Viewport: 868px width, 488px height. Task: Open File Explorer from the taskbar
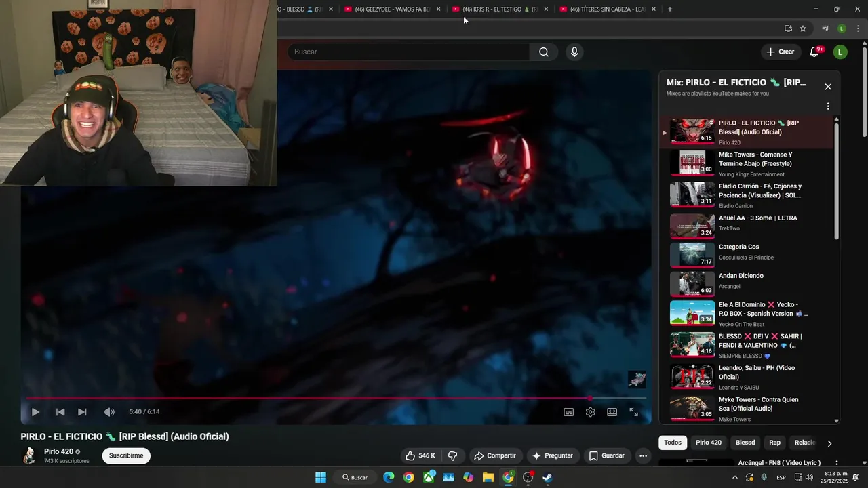(488, 477)
